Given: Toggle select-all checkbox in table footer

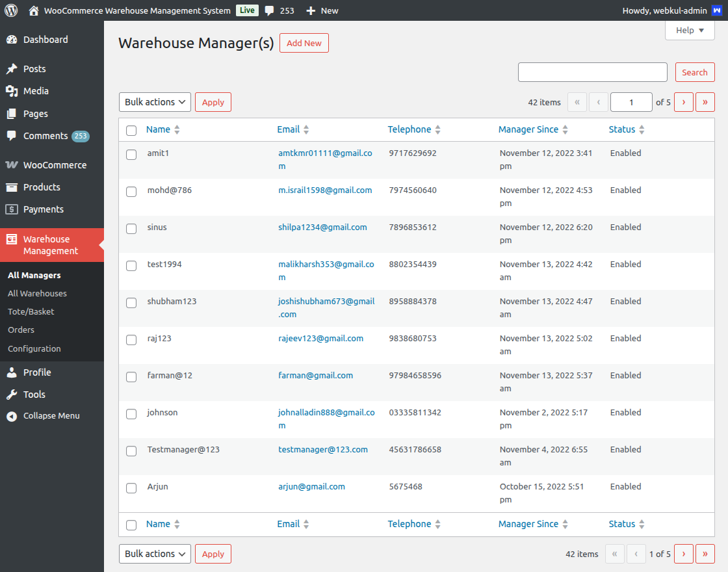Looking at the screenshot, I should pos(131,525).
